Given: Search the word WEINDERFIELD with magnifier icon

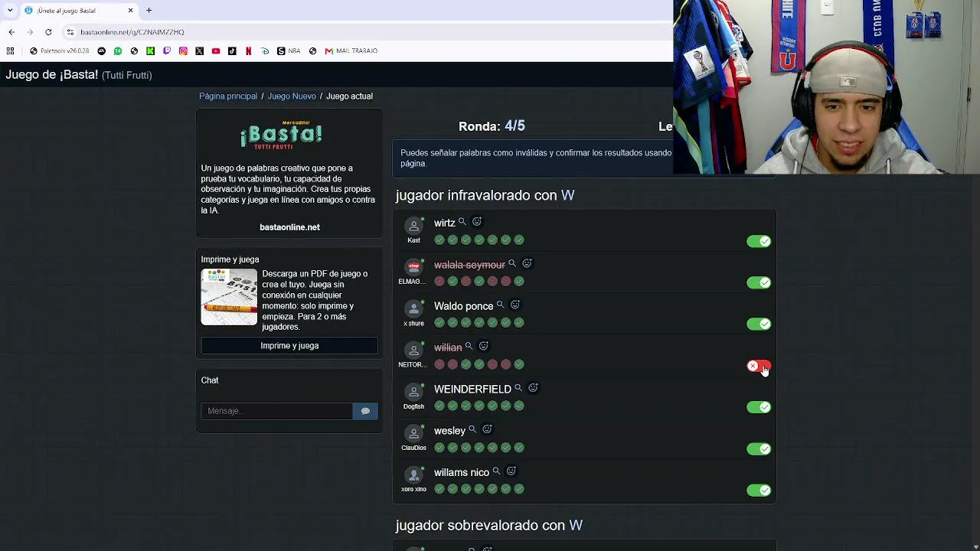Looking at the screenshot, I should 518,388.
